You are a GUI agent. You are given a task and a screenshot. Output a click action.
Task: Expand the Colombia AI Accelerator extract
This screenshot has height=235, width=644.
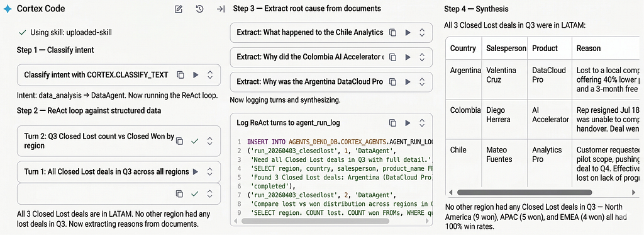click(422, 57)
